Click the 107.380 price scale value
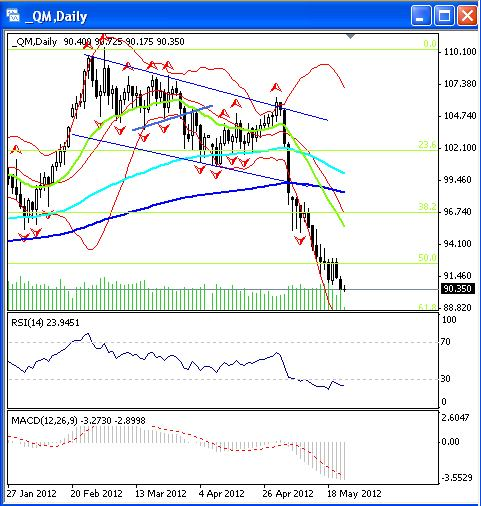The image size is (481, 506). 460,84
